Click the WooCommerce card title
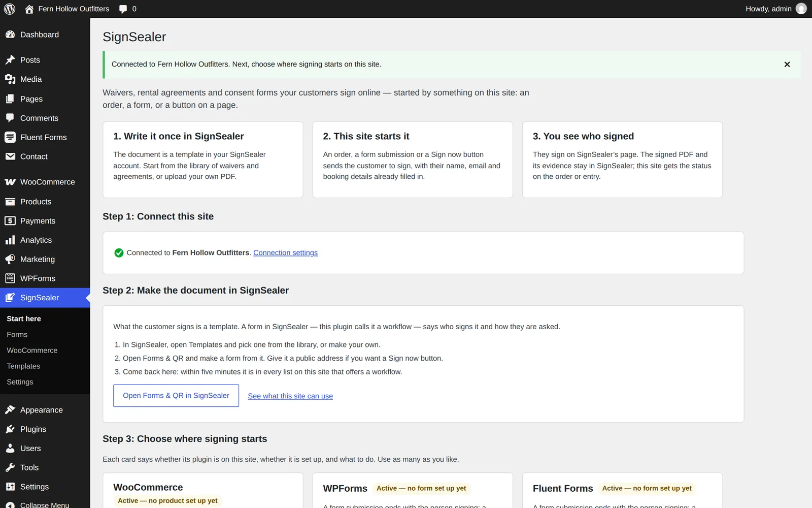Image resolution: width=812 pixels, height=508 pixels. (148, 487)
